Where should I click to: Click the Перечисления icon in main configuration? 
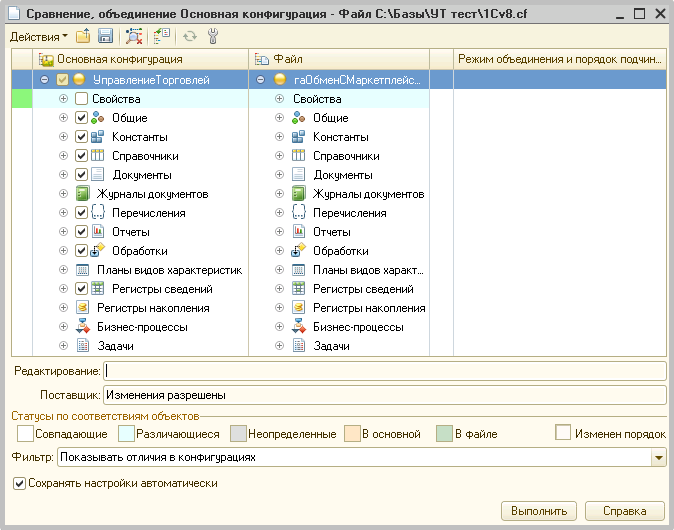pos(98,212)
